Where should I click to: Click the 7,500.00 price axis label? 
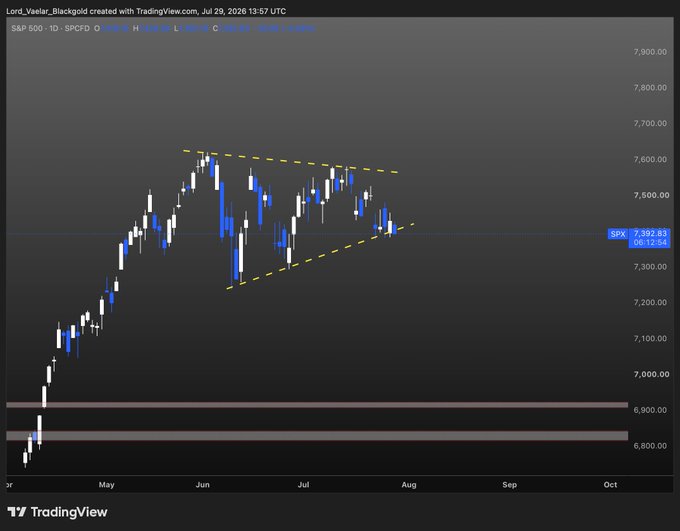(651, 195)
